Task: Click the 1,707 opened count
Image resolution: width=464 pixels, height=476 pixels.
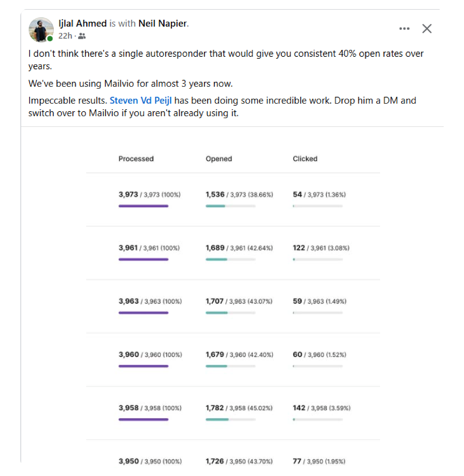Action: click(214, 301)
